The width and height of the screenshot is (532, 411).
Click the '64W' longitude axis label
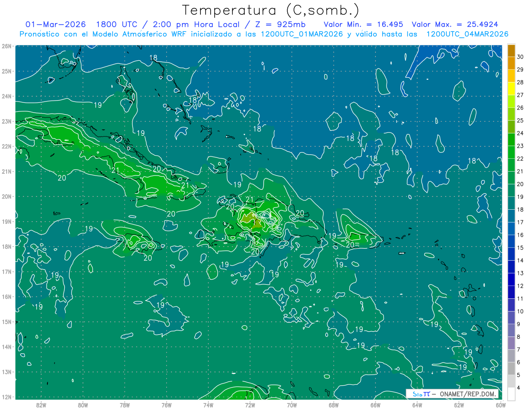[x=417, y=404]
